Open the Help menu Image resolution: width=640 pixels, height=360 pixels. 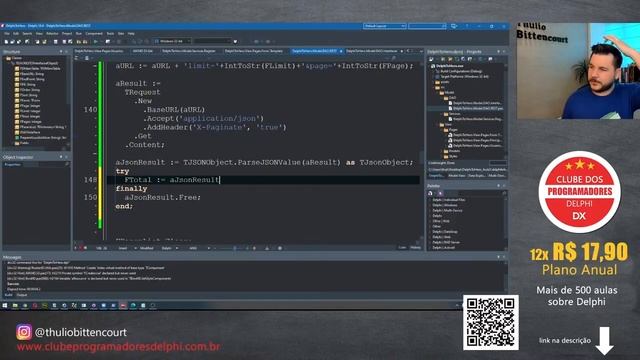131,33
